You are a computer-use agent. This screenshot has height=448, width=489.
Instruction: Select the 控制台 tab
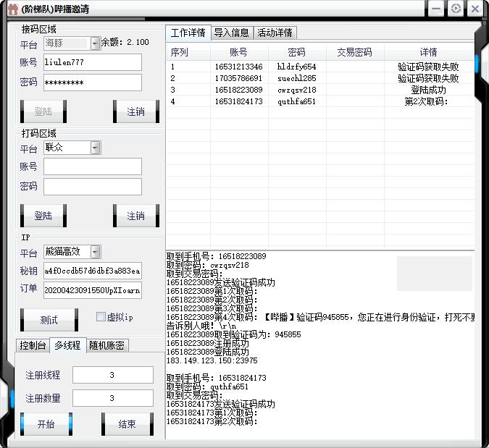pos(33,345)
